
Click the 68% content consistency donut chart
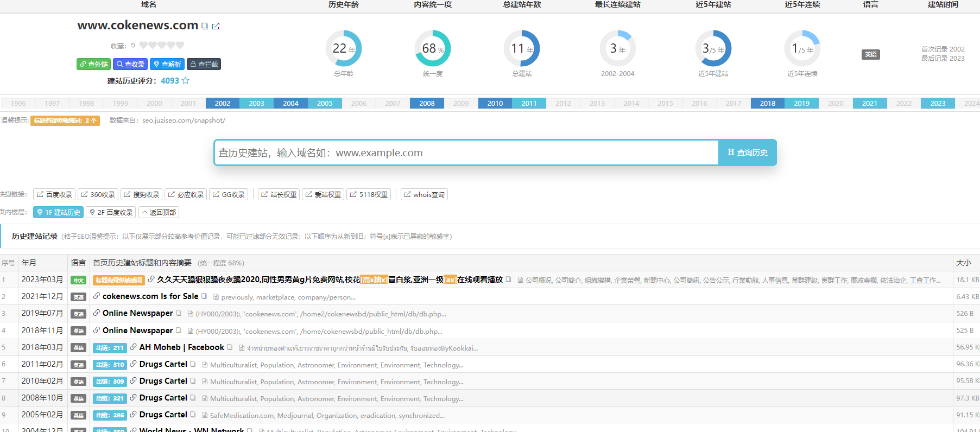[x=433, y=48]
